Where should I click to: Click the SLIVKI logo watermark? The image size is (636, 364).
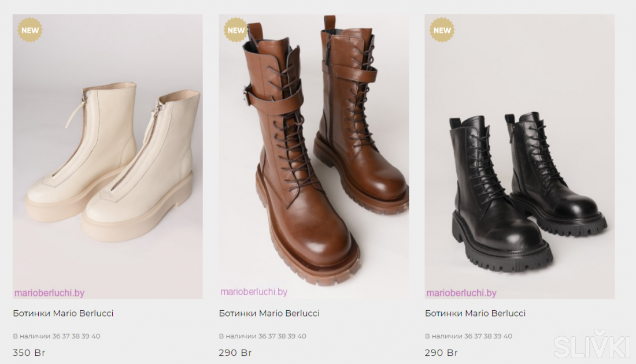[591, 345]
